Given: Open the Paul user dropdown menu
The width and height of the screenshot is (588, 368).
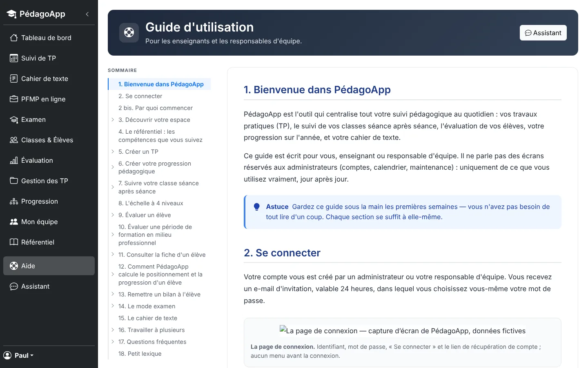Looking at the screenshot, I should 18,355.
